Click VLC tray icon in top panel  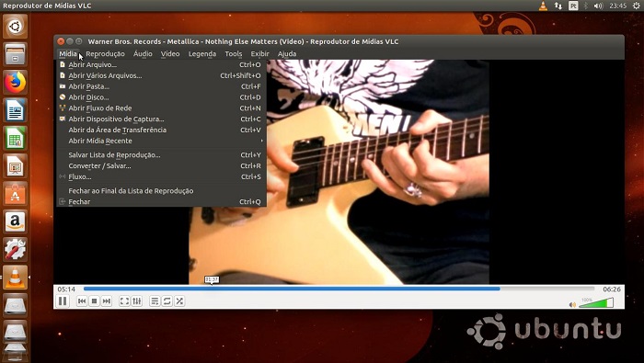click(x=543, y=6)
